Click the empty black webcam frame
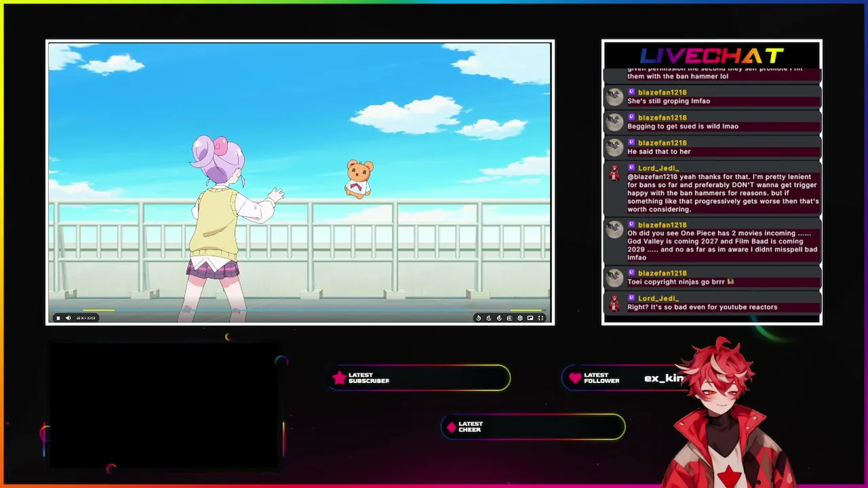Viewport: 868px width, 488px height. coord(165,405)
